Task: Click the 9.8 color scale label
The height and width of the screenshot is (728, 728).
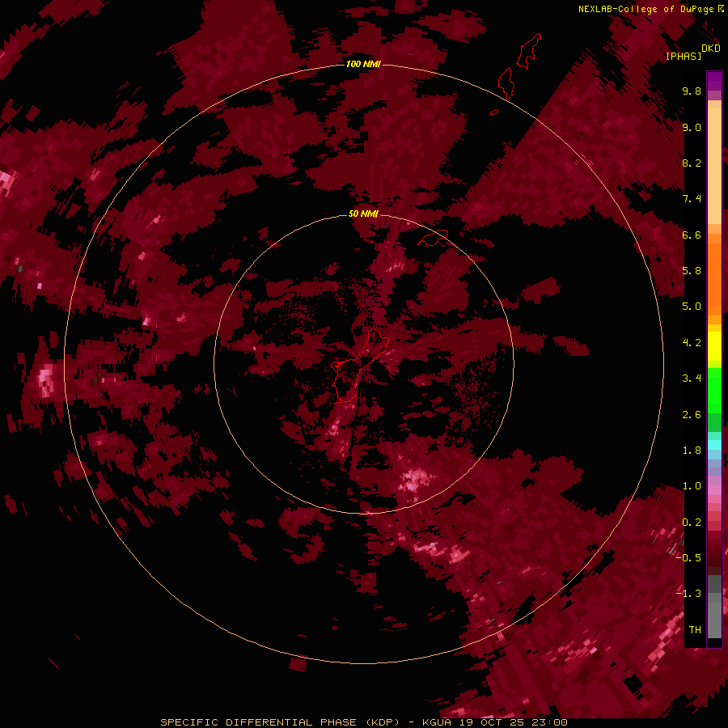Action: [x=692, y=91]
